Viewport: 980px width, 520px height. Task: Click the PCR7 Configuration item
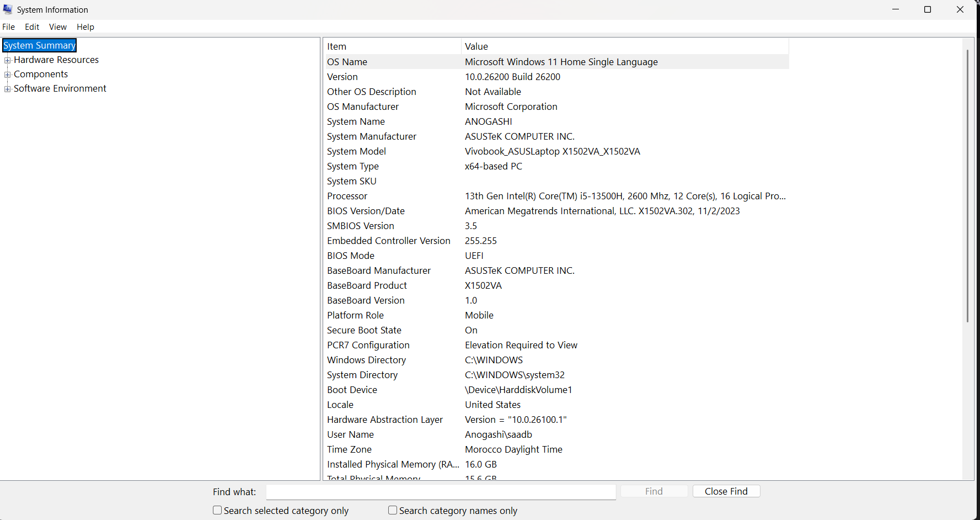[x=368, y=345]
